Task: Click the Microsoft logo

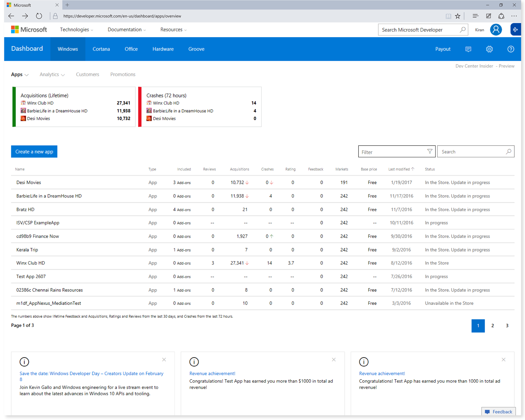Action: click(x=29, y=30)
